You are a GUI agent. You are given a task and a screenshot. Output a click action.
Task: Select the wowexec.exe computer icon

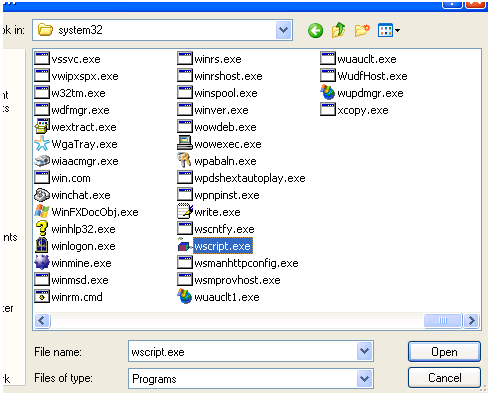point(185,144)
